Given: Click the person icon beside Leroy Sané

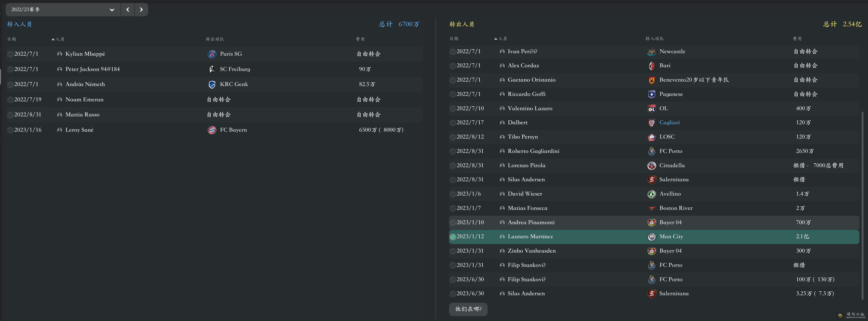Looking at the screenshot, I should coord(60,130).
